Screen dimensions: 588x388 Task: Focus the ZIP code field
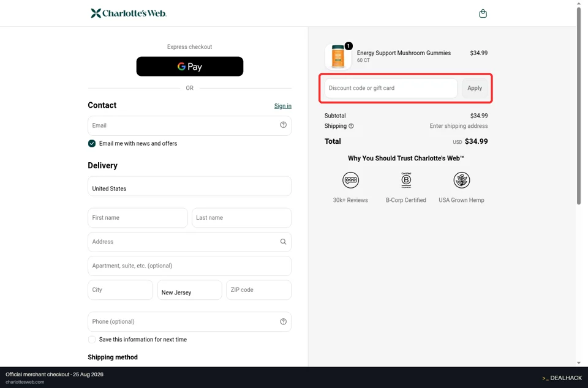tap(258, 290)
